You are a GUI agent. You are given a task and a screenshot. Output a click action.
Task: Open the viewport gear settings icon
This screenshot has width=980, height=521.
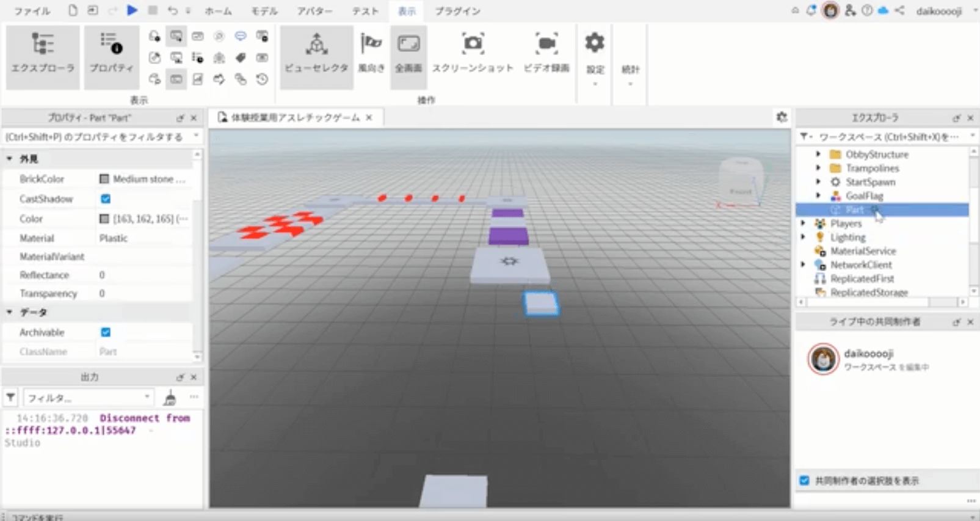tap(782, 117)
